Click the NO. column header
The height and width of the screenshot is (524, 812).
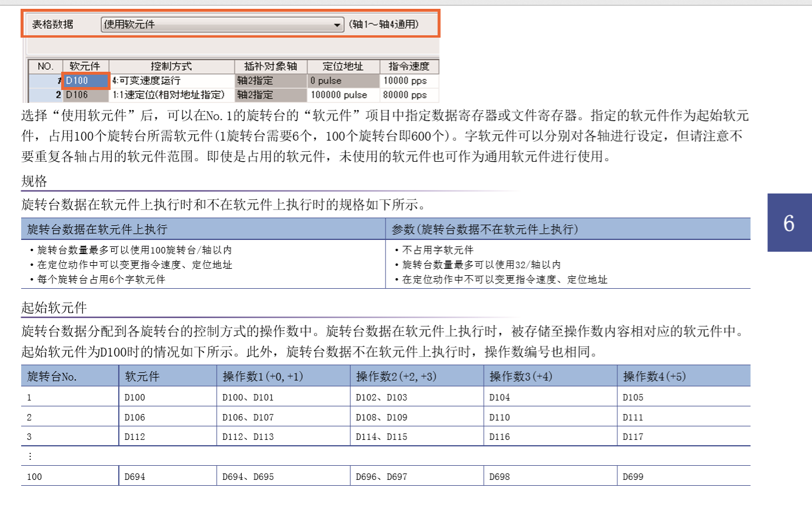[x=45, y=66]
